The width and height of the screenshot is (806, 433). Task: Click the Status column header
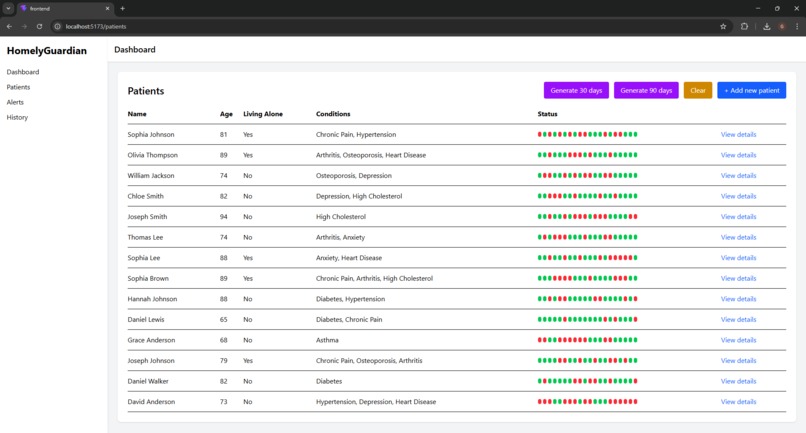point(547,114)
